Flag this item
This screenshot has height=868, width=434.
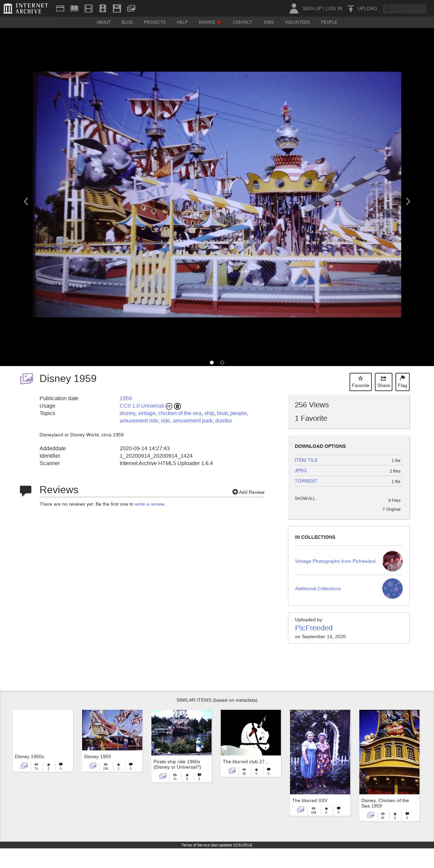(x=403, y=382)
